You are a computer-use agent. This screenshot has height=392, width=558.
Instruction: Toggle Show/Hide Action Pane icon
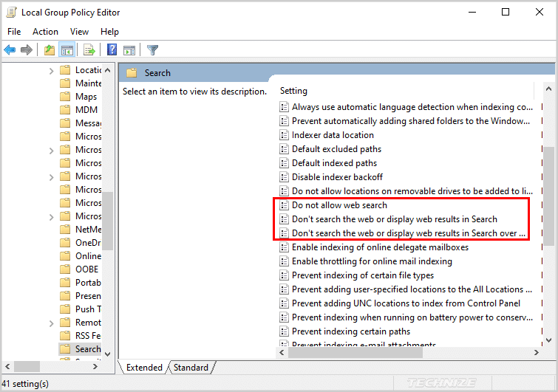click(129, 50)
